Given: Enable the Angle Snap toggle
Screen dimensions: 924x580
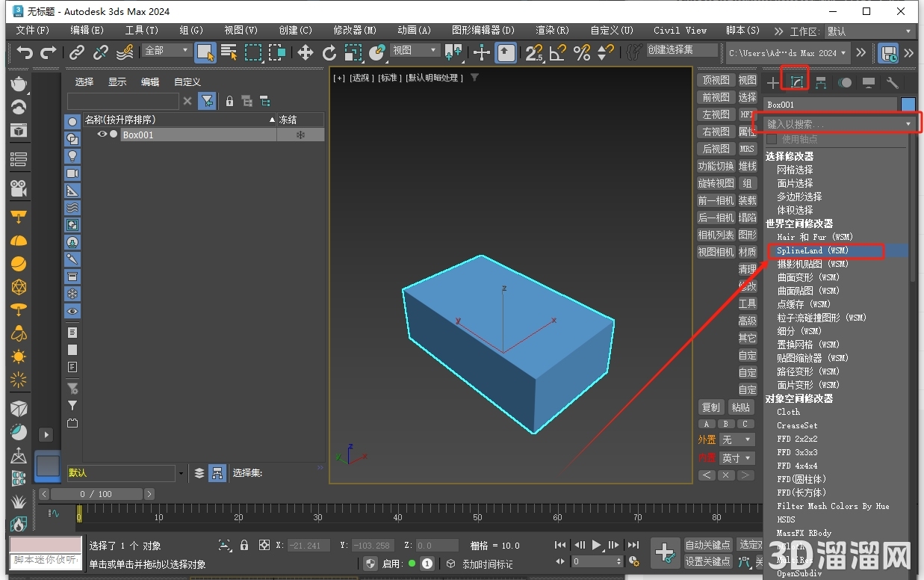Looking at the screenshot, I should 558,54.
